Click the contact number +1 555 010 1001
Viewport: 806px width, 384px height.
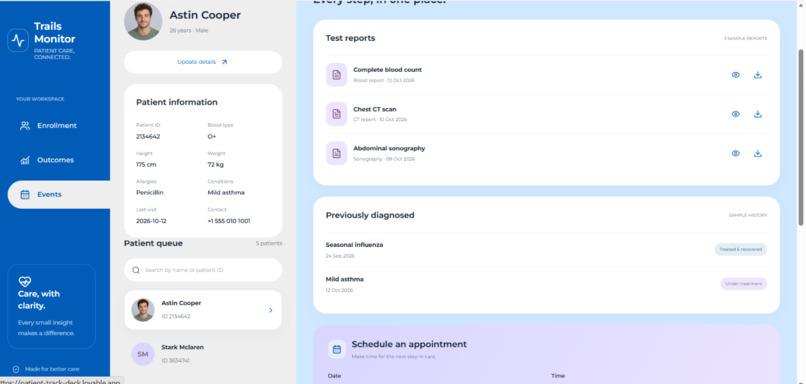tap(229, 221)
